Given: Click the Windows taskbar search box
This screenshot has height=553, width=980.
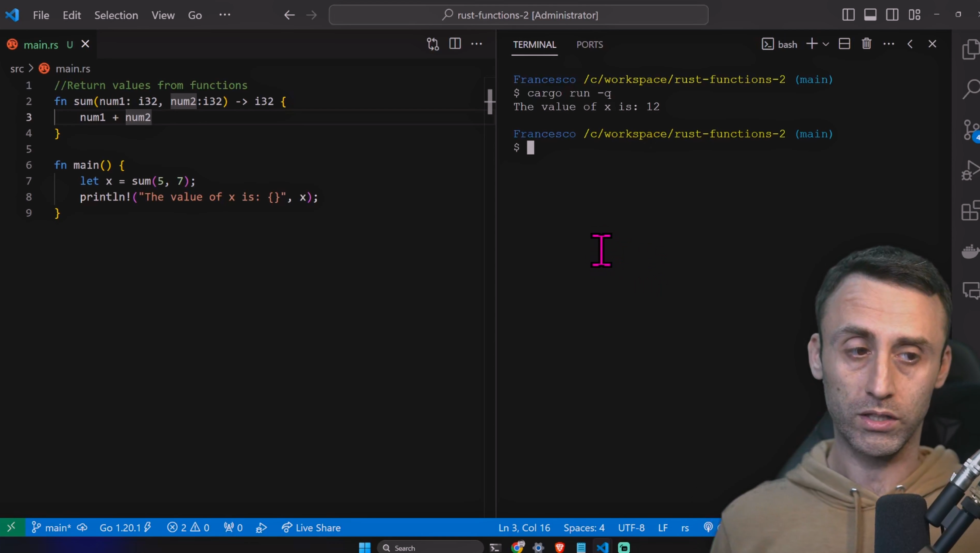Looking at the screenshot, I should (x=429, y=547).
